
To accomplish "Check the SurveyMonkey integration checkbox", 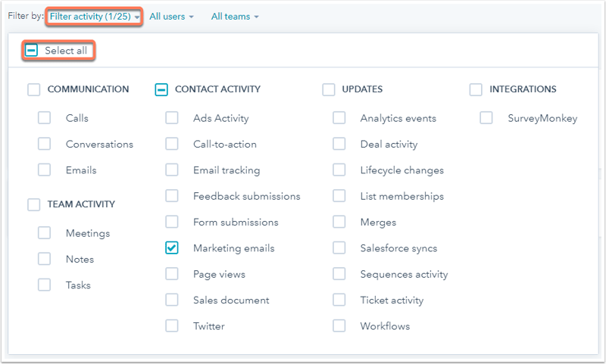I will [x=486, y=118].
